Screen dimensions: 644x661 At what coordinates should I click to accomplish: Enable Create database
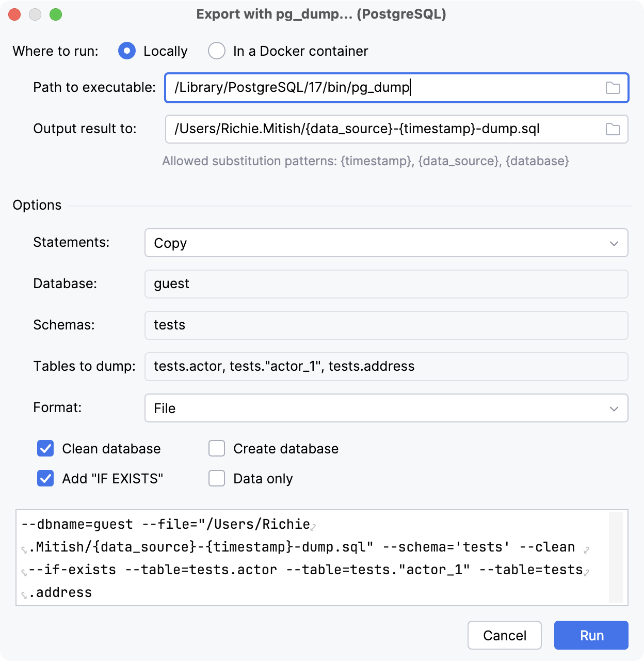click(x=216, y=448)
